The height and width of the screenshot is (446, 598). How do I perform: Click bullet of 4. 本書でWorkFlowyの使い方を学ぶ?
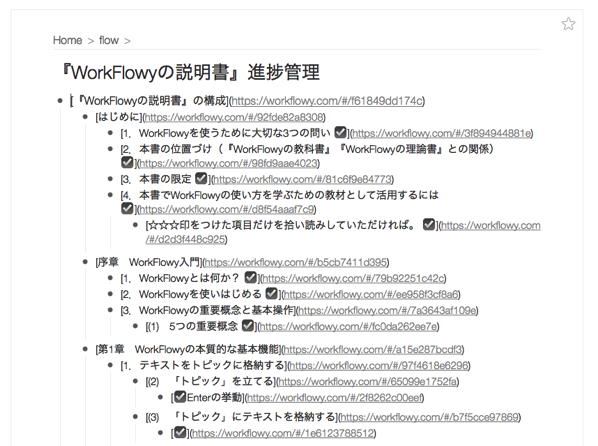pos(110,195)
